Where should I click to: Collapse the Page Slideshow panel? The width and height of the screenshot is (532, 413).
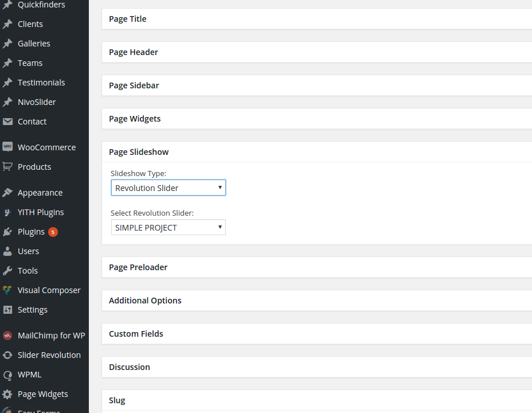coord(139,152)
